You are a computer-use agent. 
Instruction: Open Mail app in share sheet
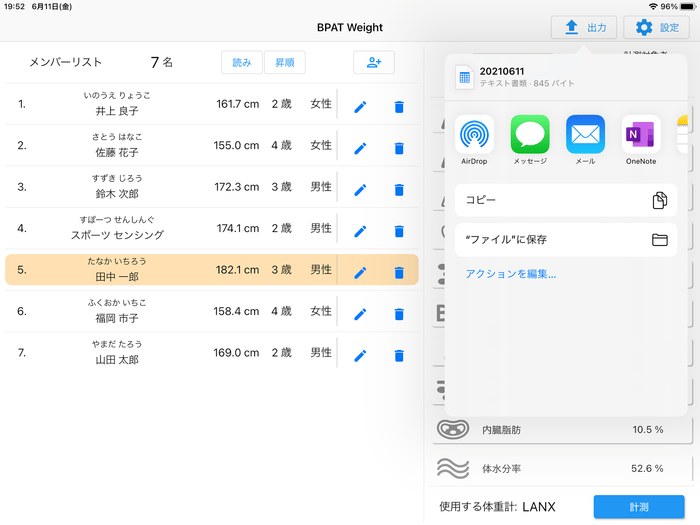coord(586,135)
